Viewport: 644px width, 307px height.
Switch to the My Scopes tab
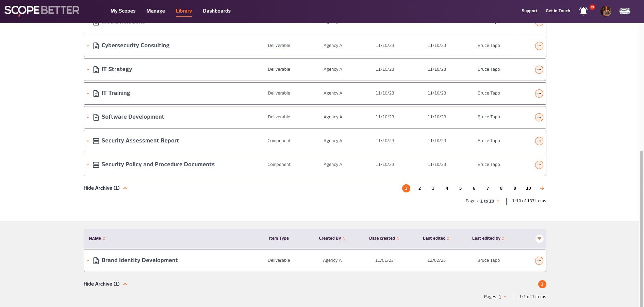[123, 11]
